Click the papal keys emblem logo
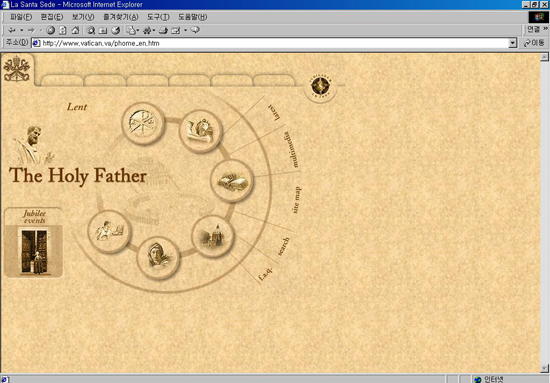 [16, 69]
